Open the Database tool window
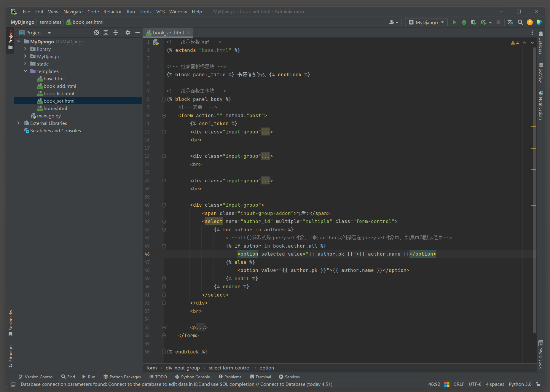 [x=541, y=43]
